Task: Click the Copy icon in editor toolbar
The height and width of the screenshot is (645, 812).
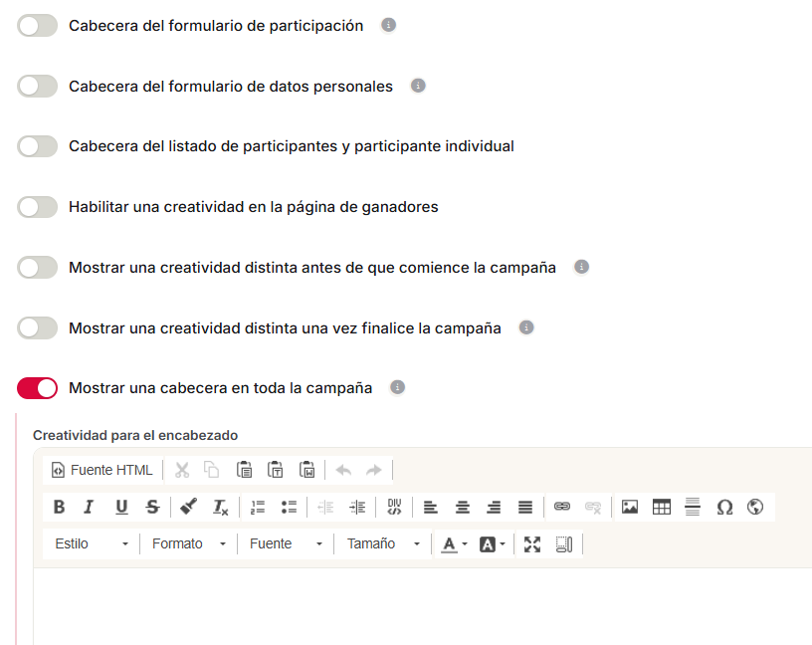Action: pos(211,470)
